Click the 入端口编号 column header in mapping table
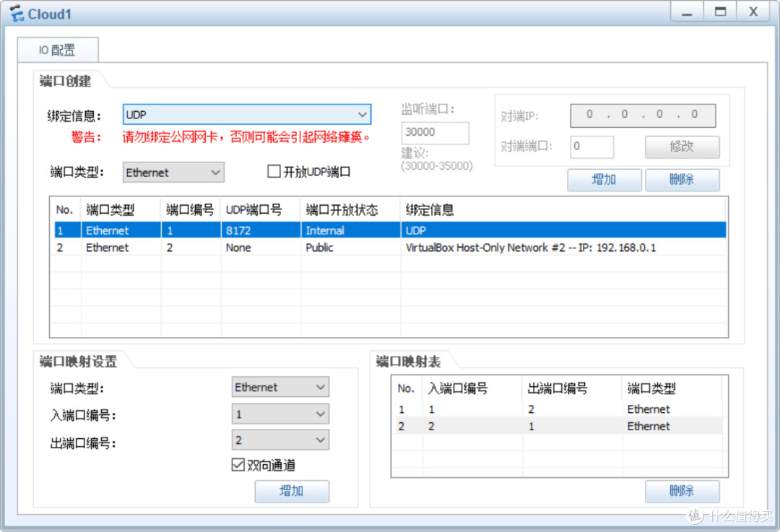The height and width of the screenshot is (532, 780). [472, 388]
